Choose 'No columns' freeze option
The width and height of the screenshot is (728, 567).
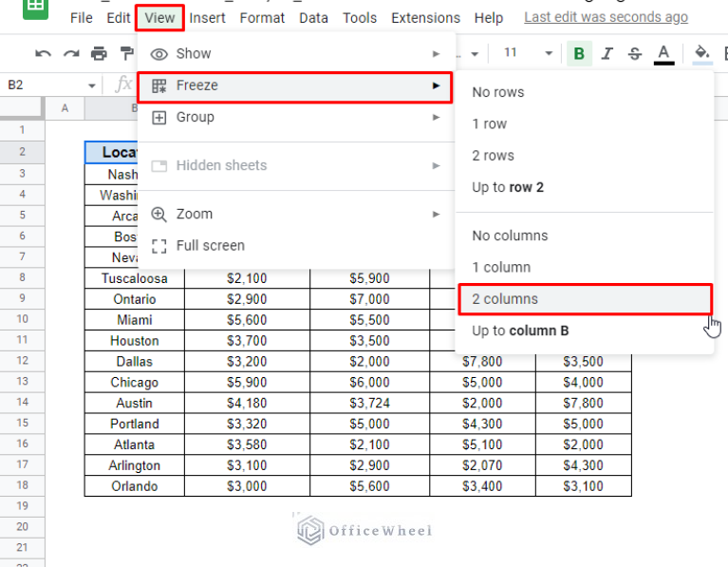[585, 236]
